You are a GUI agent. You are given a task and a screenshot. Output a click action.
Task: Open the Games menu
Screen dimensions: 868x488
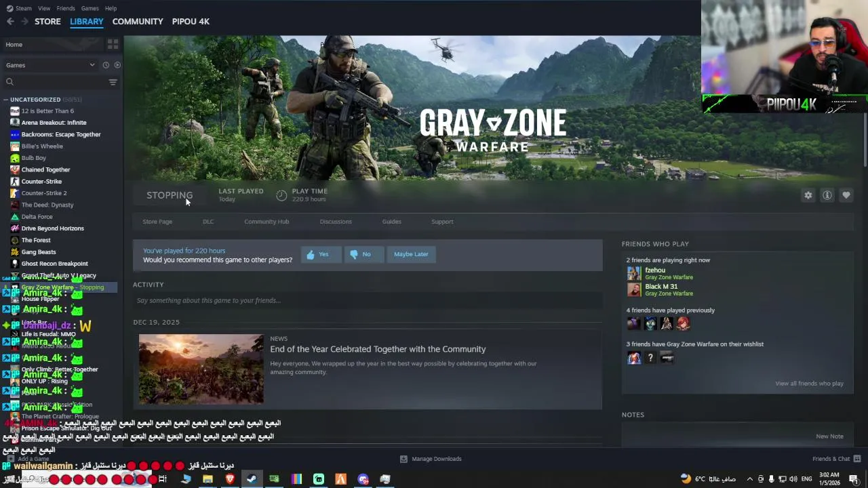[90, 8]
